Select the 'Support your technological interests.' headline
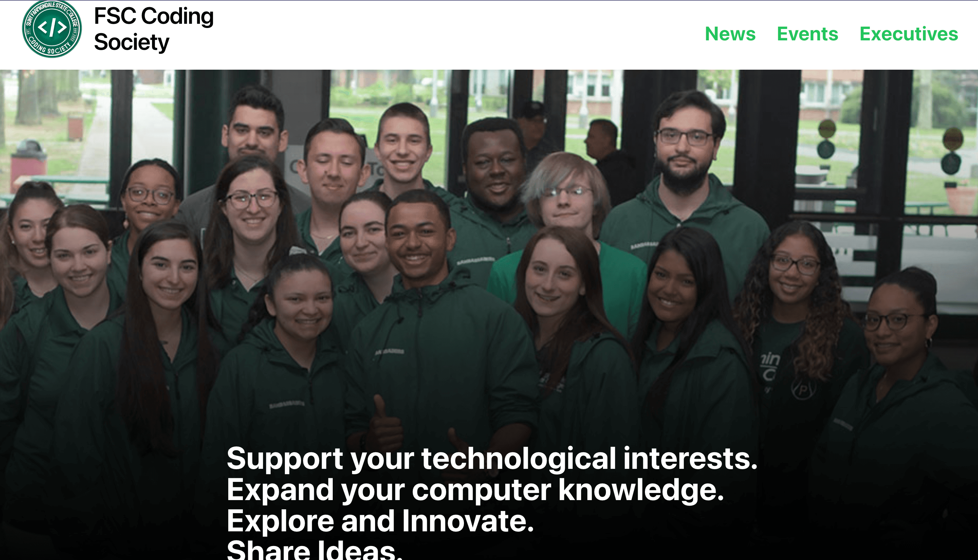 (492, 458)
